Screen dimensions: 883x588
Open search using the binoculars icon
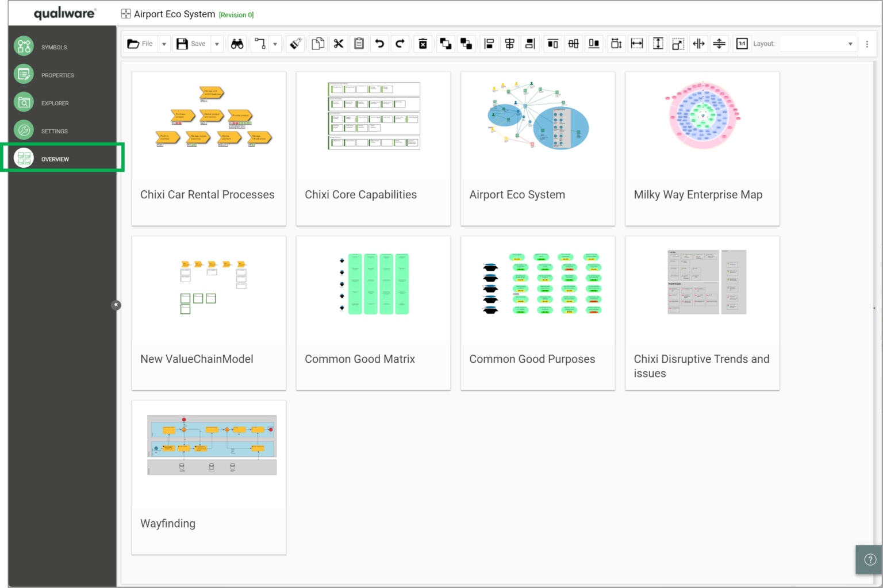pos(237,43)
